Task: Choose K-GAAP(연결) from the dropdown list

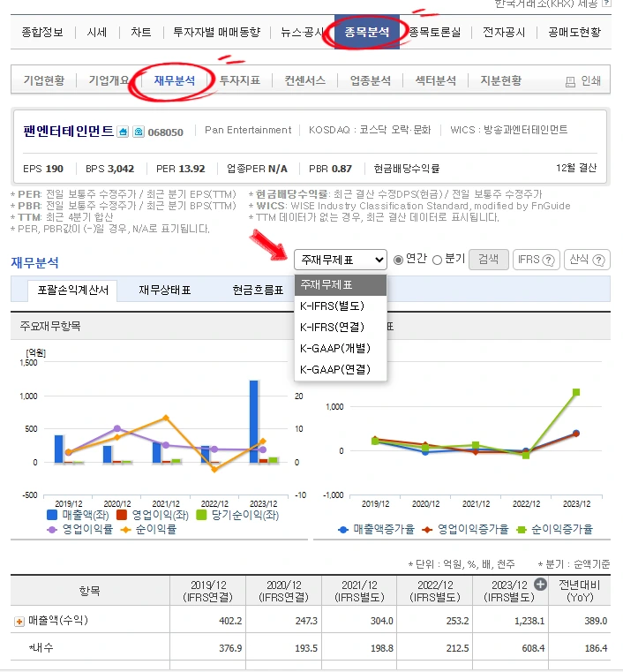Action: (x=341, y=369)
